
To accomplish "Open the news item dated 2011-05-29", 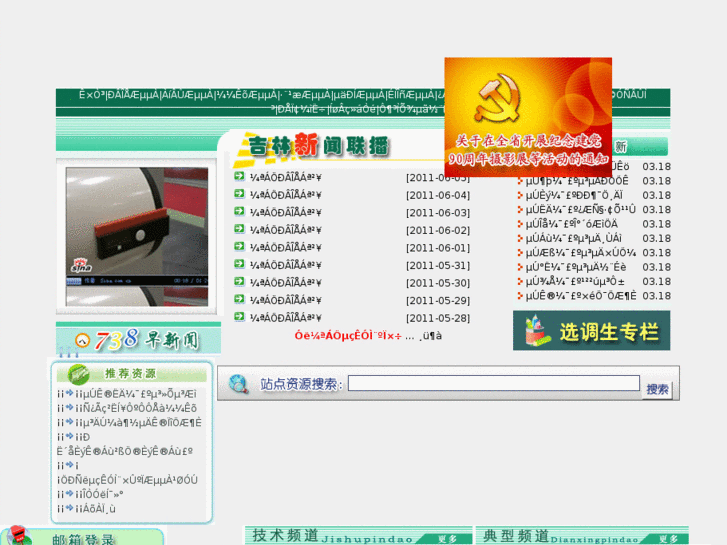I will pyautogui.click(x=286, y=301).
